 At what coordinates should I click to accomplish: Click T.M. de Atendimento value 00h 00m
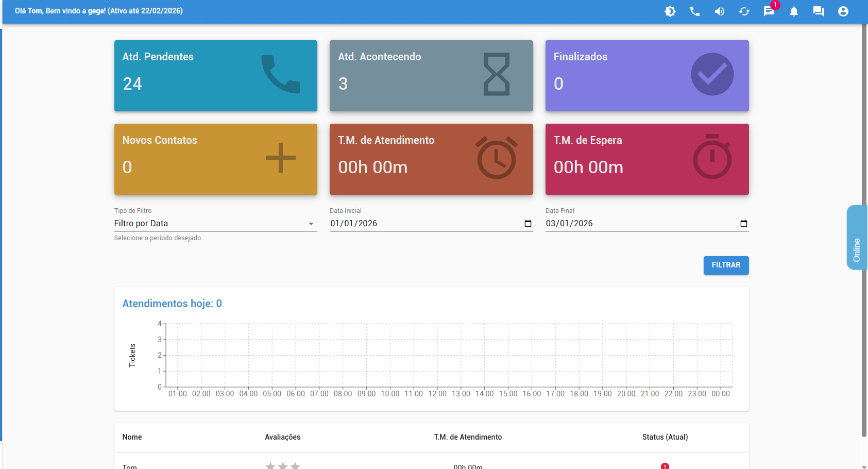click(373, 167)
